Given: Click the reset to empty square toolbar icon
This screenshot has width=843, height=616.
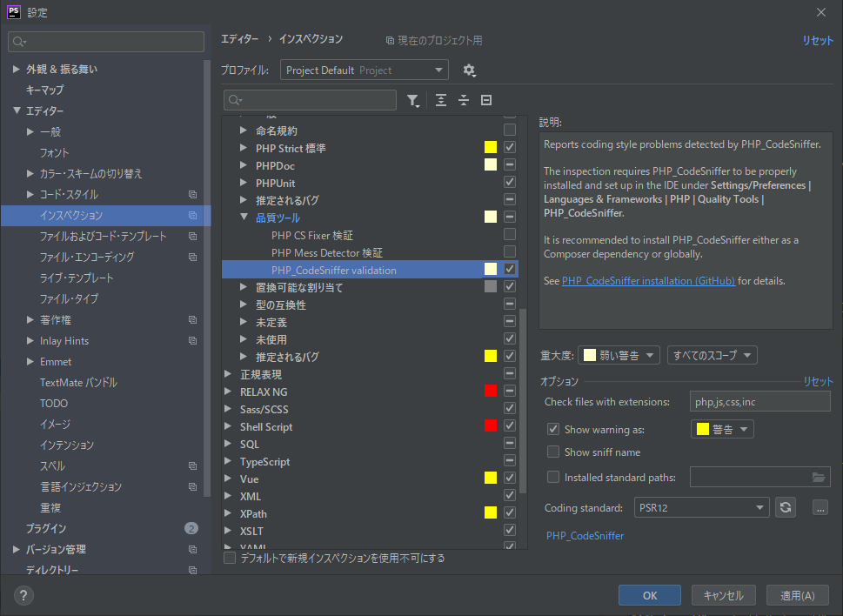Looking at the screenshot, I should tap(486, 101).
